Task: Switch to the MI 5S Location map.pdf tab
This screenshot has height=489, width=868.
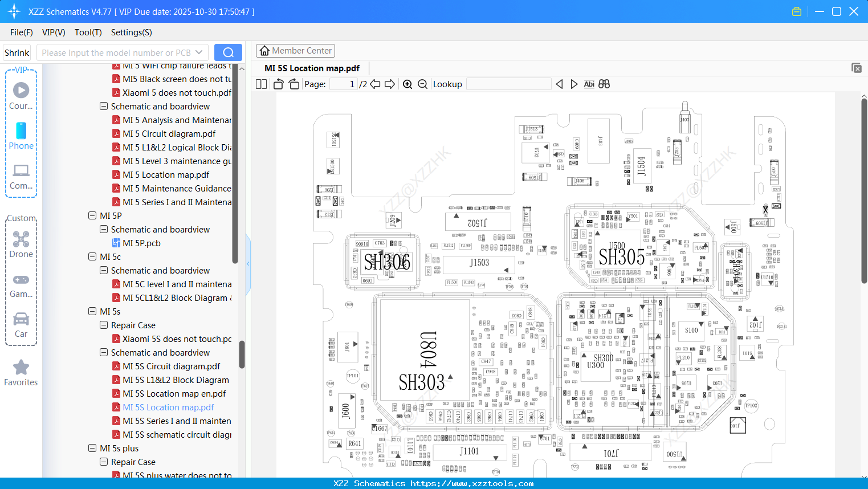Action: (x=311, y=68)
